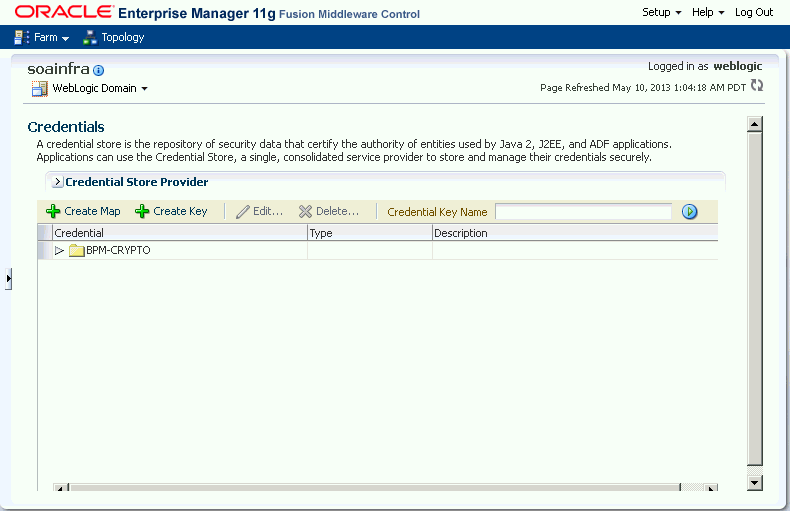Click vertical scrollbar down arrow
The height and width of the screenshot is (511, 790).
click(755, 483)
